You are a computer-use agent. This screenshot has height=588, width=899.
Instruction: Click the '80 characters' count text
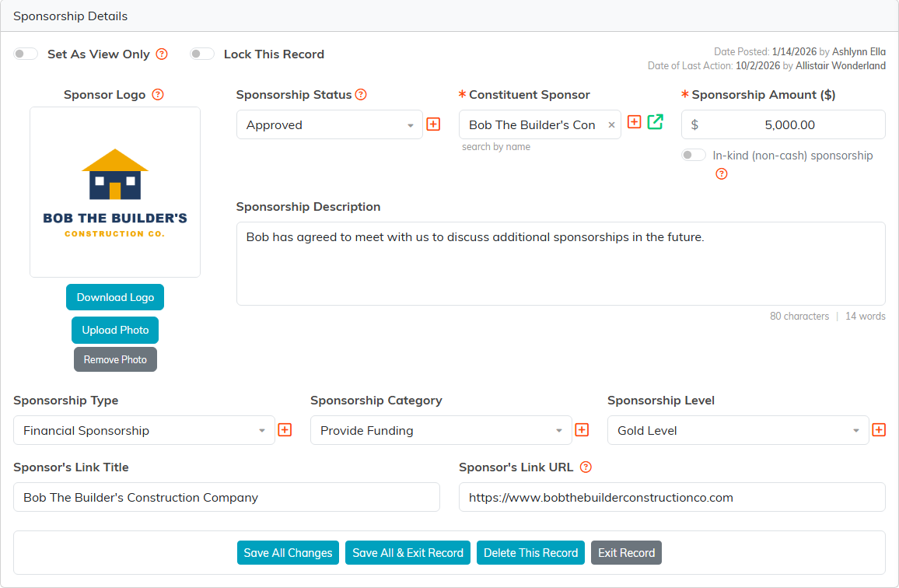799,316
